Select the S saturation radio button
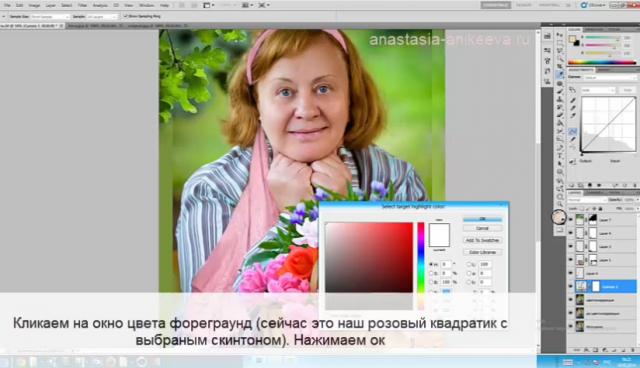The height and width of the screenshot is (368, 640). pyautogui.click(x=432, y=273)
